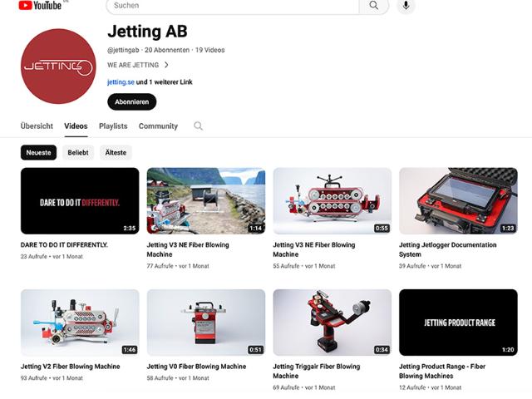Select the Beliebt sort filter
The height and width of the screenshot is (399, 532).
(78, 153)
